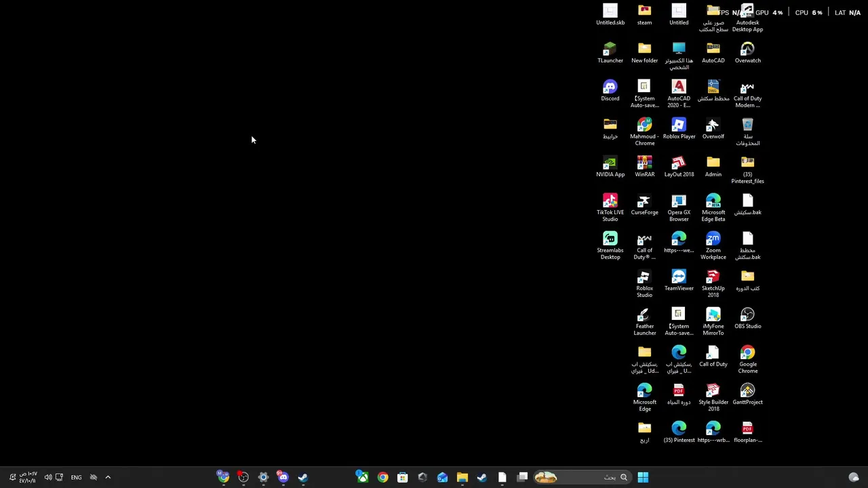Select the AutoCAD folder icon
The height and width of the screenshot is (488, 868).
[x=713, y=53]
